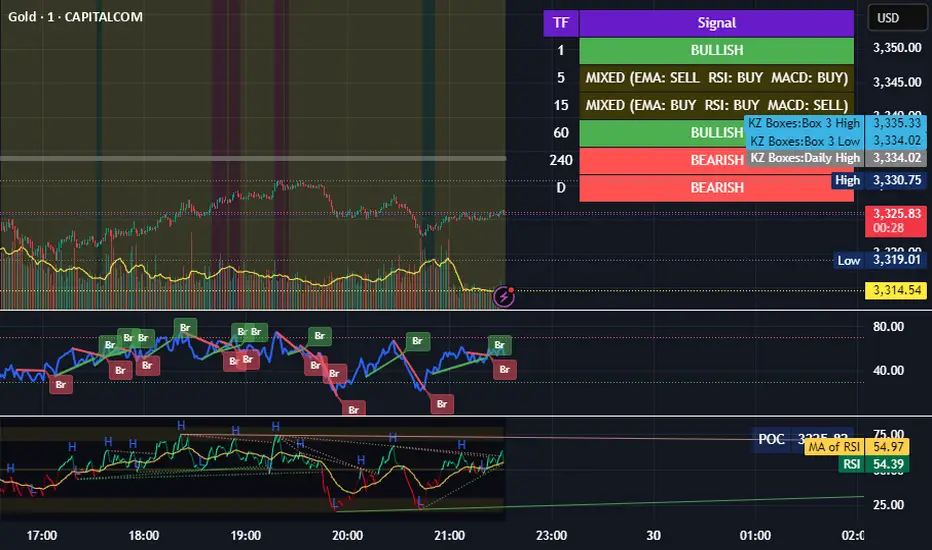This screenshot has height=550, width=932.
Task: Click the rightmost green Br marker
Action: [x=501, y=345]
